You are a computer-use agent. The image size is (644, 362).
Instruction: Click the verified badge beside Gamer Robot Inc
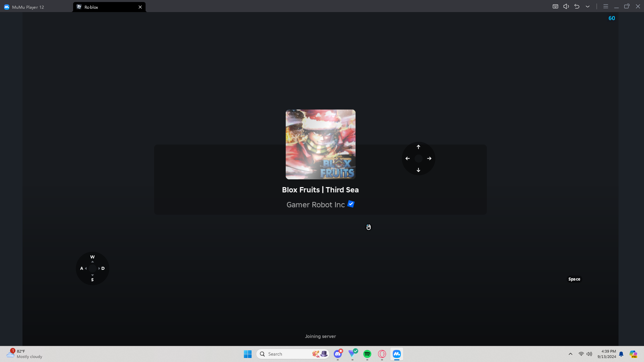351,204
